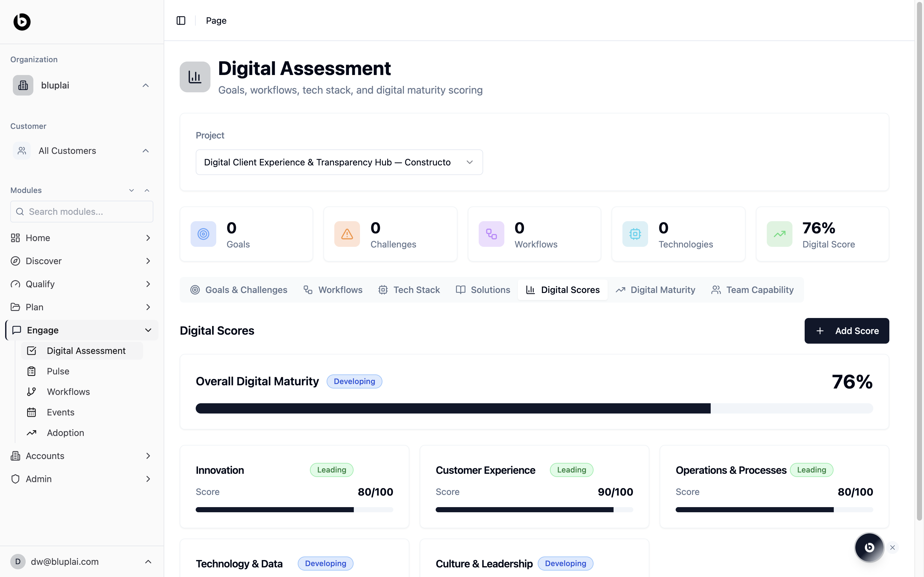Click the Goals target icon card
924x577 pixels.
point(203,234)
